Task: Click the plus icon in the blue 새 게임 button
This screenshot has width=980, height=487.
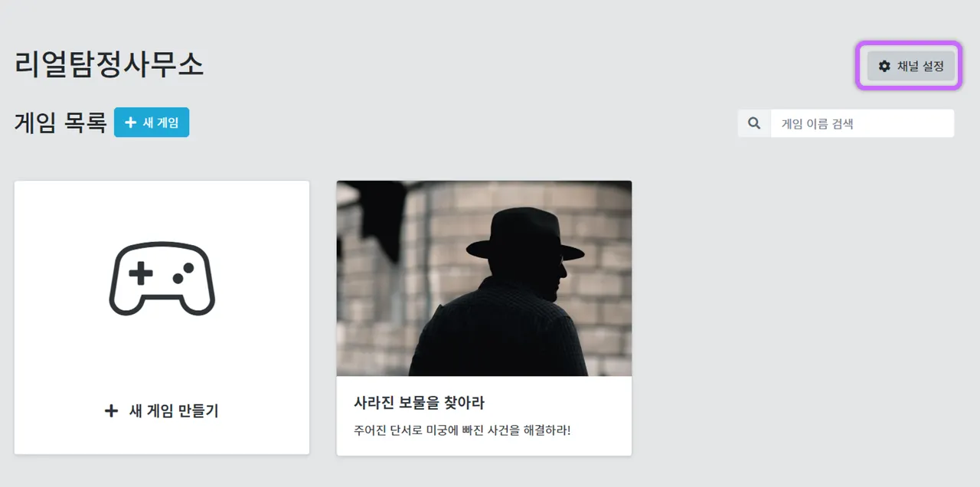Action: point(130,123)
